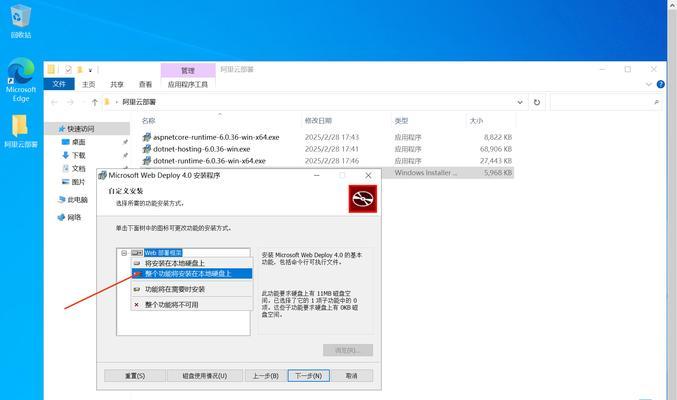
Task: Click the hard drive icon next to Web 部署框架
Action: point(136,253)
